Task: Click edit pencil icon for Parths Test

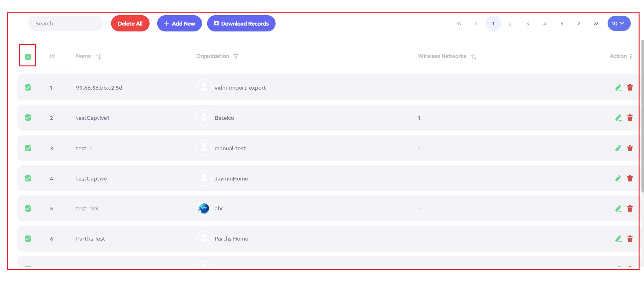Action: 618,239
